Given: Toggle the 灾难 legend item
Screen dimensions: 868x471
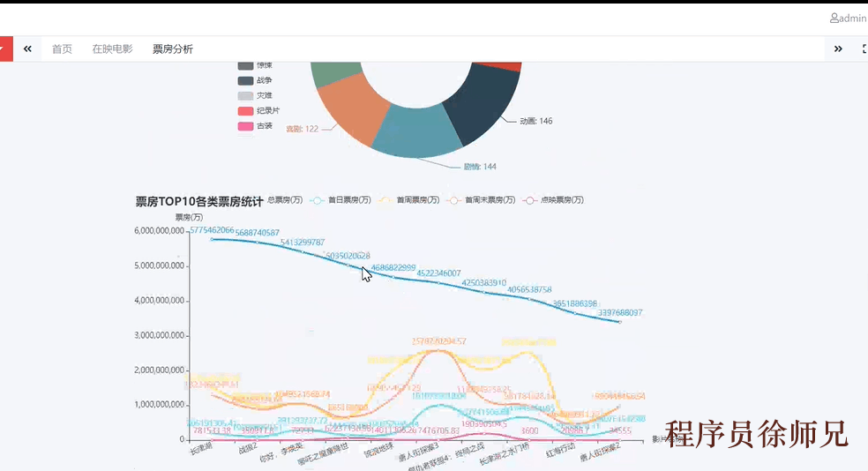Looking at the screenshot, I should [255, 95].
